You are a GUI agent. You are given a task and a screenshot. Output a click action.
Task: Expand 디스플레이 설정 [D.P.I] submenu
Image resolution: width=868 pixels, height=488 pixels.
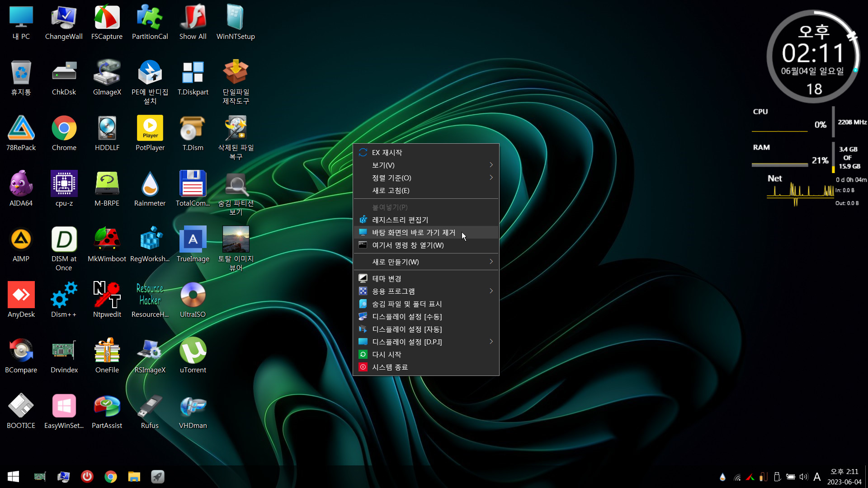(x=426, y=342)
